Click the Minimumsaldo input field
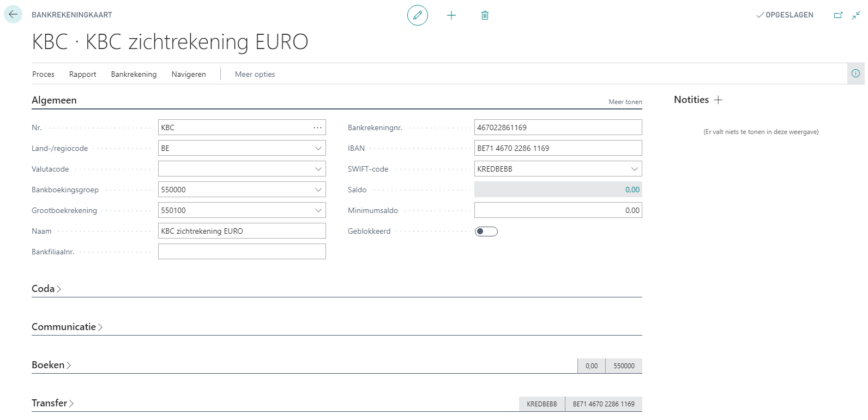Screen dimensions: 868x420 tap(558, 210)
